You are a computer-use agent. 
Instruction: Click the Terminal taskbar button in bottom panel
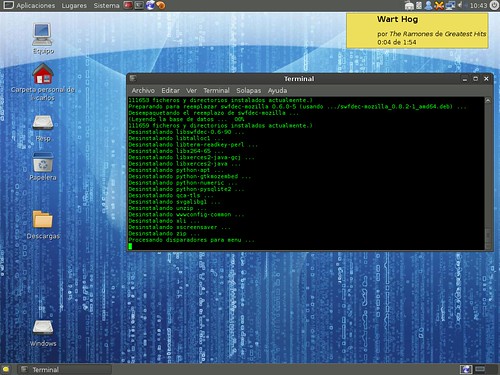64,369
